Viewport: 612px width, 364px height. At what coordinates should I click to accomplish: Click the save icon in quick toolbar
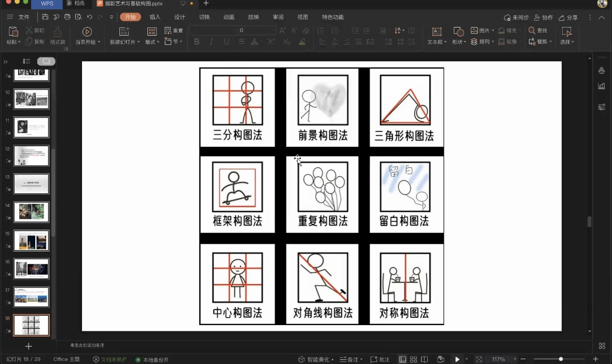45,17
